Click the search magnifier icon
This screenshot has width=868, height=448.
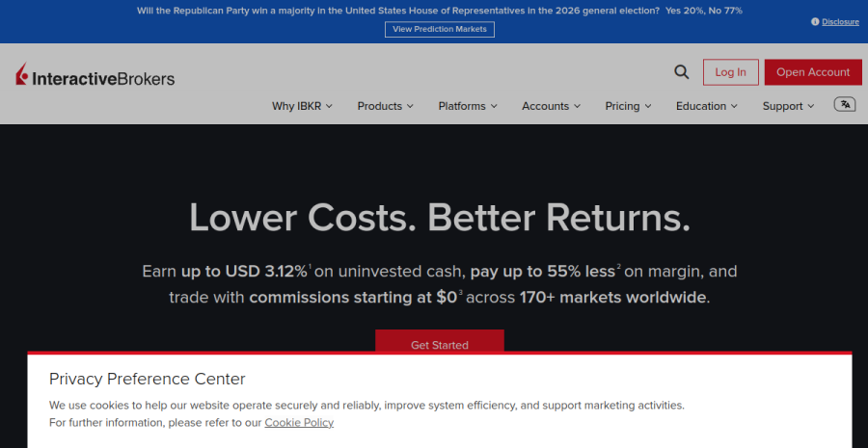682,72
